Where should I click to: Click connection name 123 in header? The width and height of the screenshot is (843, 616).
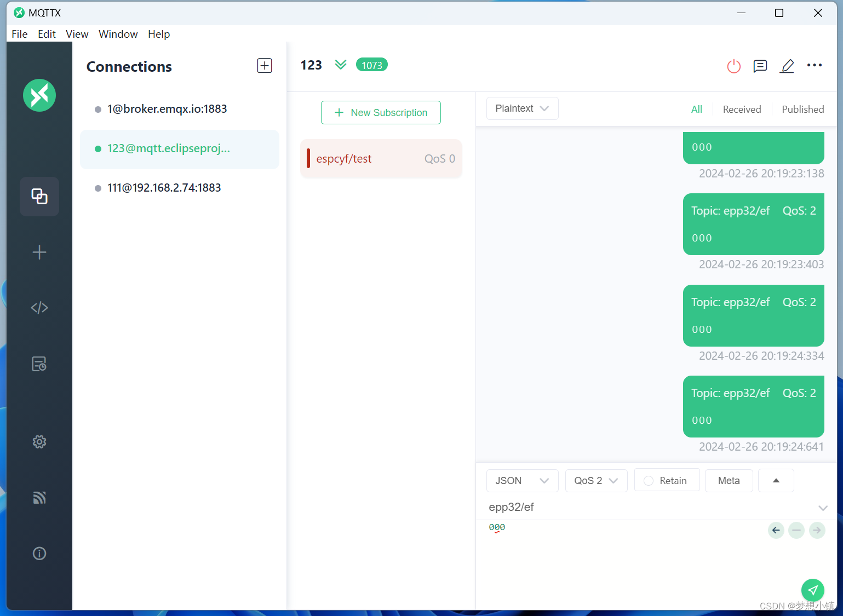coord(311,65)
